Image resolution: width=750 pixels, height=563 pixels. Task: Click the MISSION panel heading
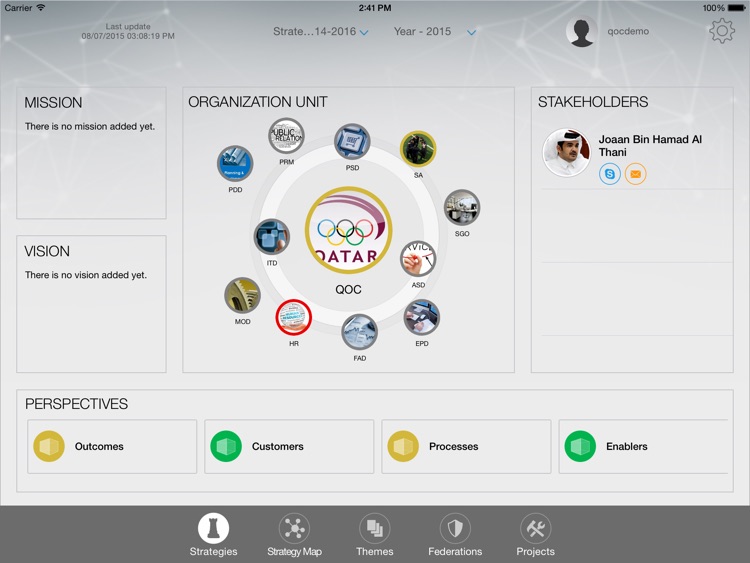click(53, 102)
